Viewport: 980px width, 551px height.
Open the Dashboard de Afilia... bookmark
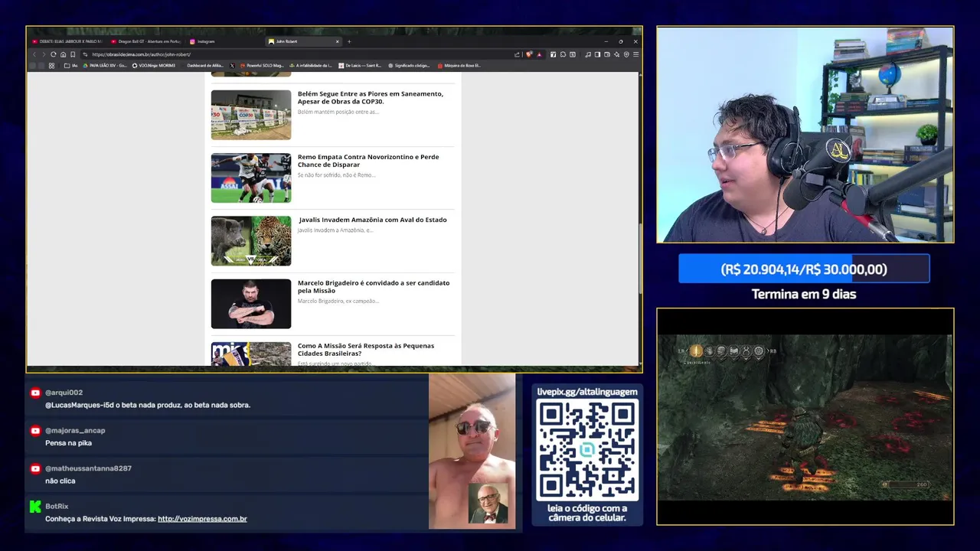tap(204, 66)
